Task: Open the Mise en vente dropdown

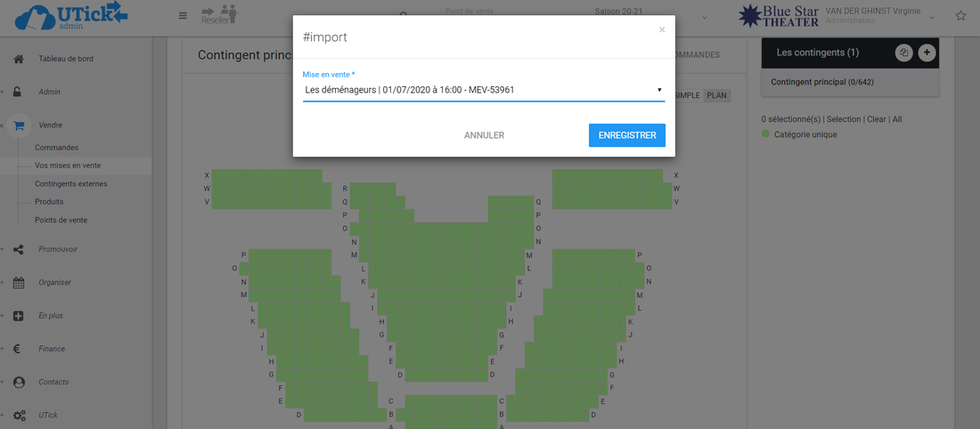Action: click(x=484, y=90)
